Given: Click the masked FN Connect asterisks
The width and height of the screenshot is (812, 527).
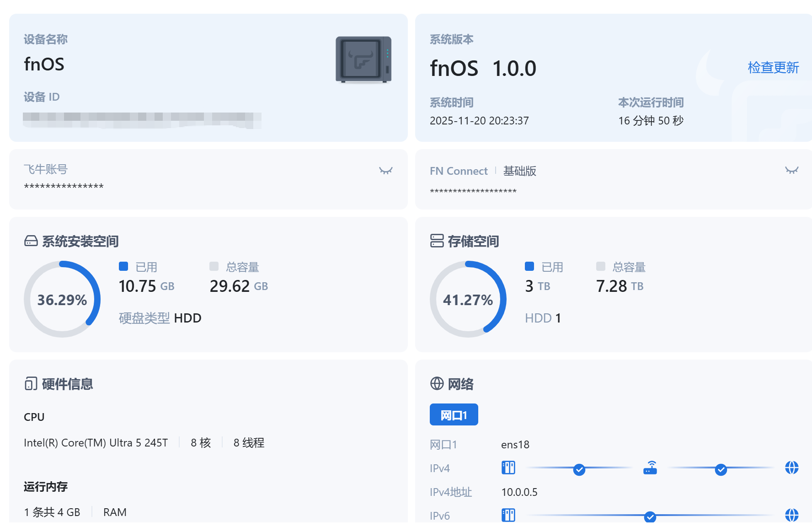Looking at the screenshot, I should [473, 191].
